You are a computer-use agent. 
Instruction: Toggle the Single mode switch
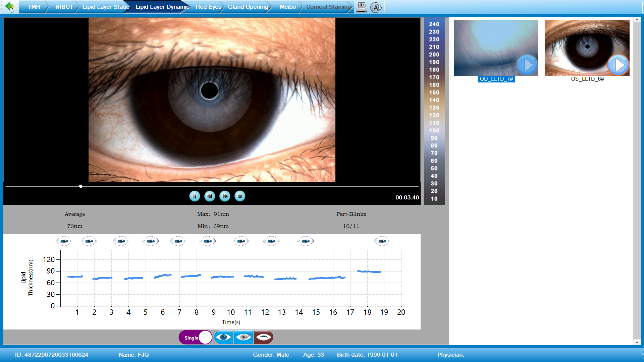[195, 337]
